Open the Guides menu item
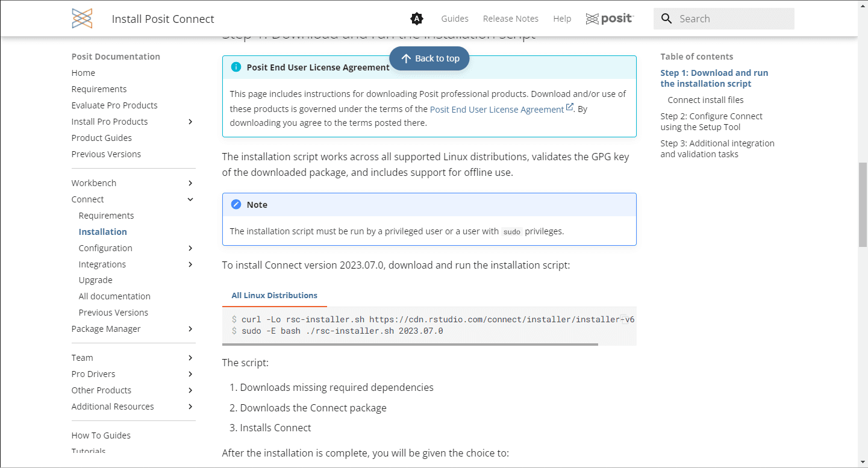 (455, 19)
